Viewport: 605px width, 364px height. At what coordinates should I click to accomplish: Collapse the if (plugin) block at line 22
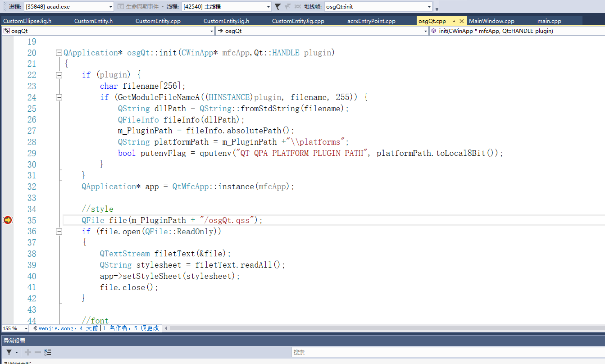point(59,75)
